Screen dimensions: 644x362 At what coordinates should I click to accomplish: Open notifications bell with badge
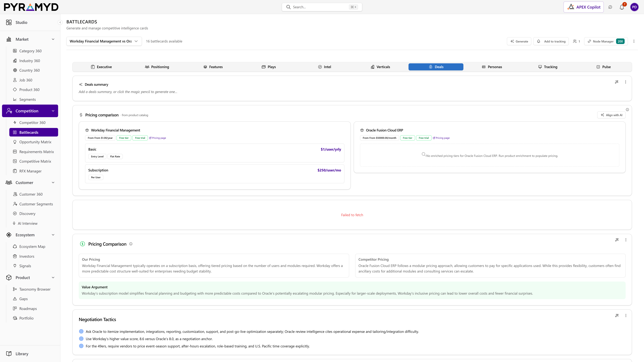coord(622,7)
